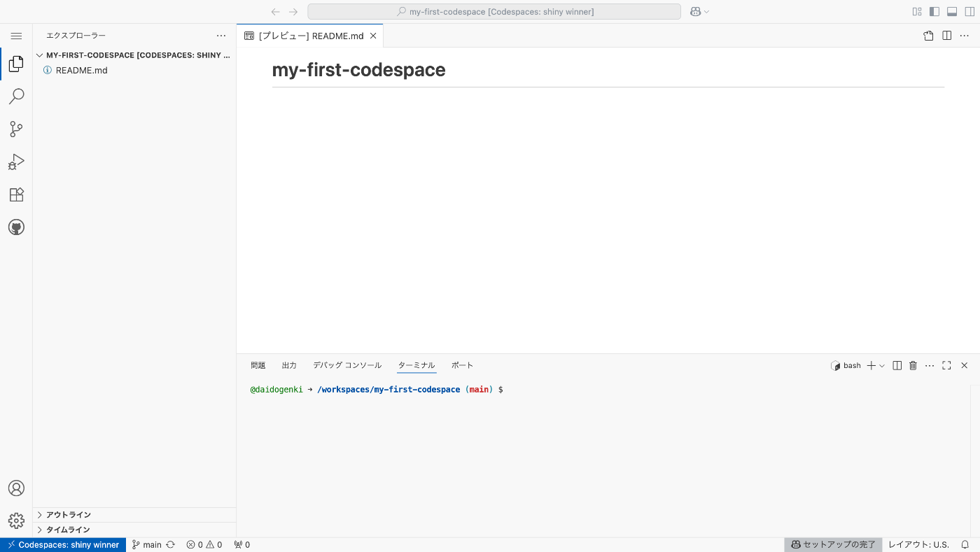This screenshot has width=980, height=552.
Task: Close the terminal panel
Action: pos(964,365)
